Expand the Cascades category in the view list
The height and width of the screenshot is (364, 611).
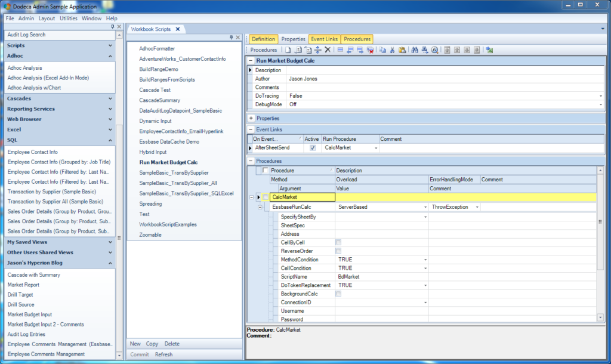pyautogui.click(x=60, y=98)
